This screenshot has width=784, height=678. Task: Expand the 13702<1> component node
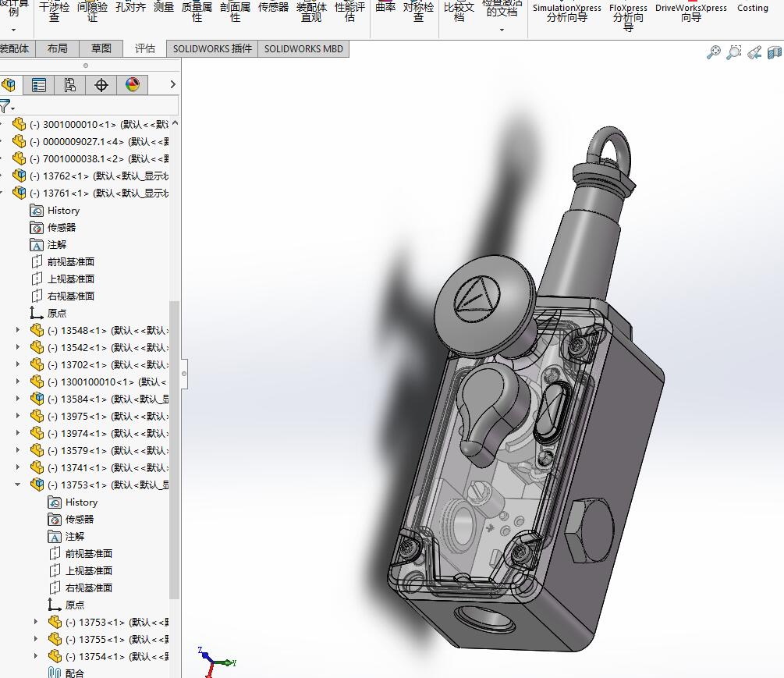point(18,364)
